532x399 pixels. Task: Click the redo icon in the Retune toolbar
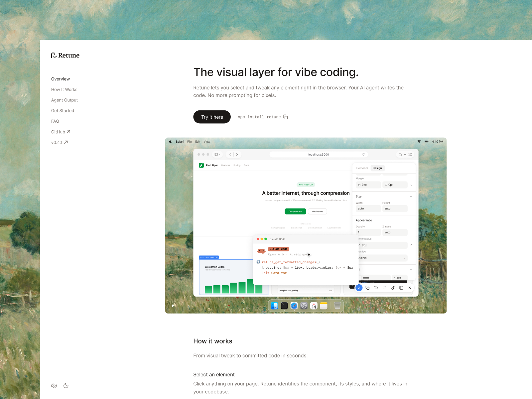click(384, 288)
